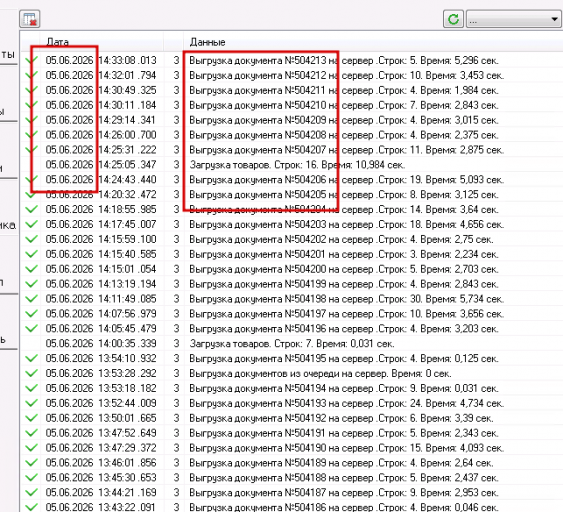The height and width of the screenshot is (512, 563).
Task: Select row for document №504208
Action: click(x=292, y=135)
